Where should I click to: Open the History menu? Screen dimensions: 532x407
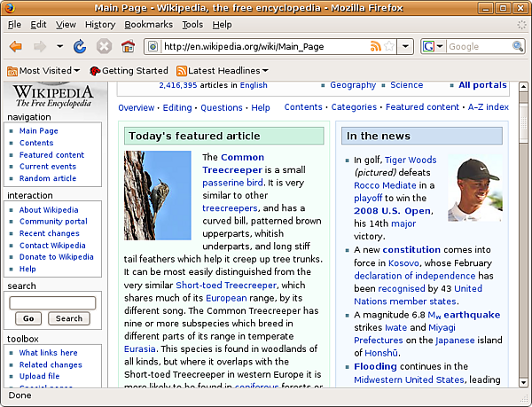(100, 25)
